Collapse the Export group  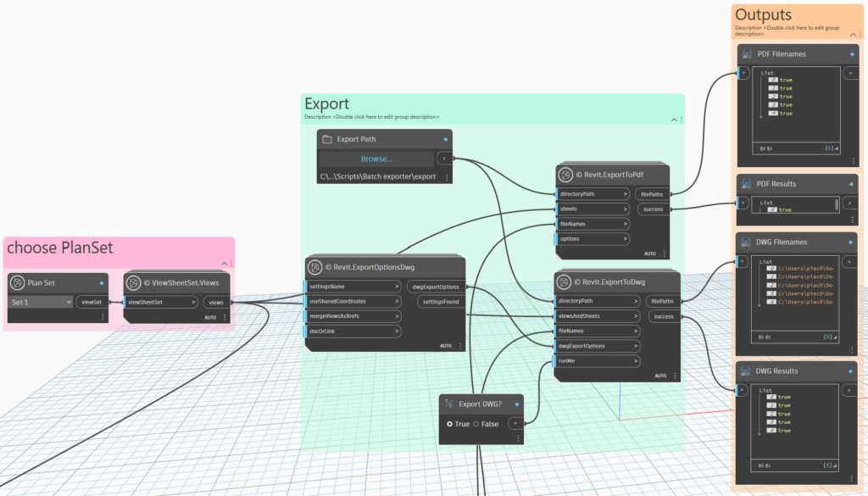674,120
